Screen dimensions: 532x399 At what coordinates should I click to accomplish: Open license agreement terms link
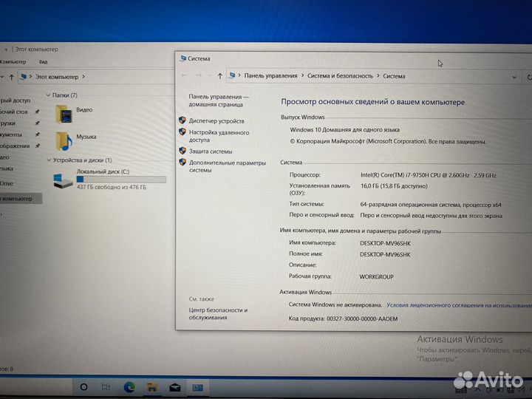coord(459,305)
